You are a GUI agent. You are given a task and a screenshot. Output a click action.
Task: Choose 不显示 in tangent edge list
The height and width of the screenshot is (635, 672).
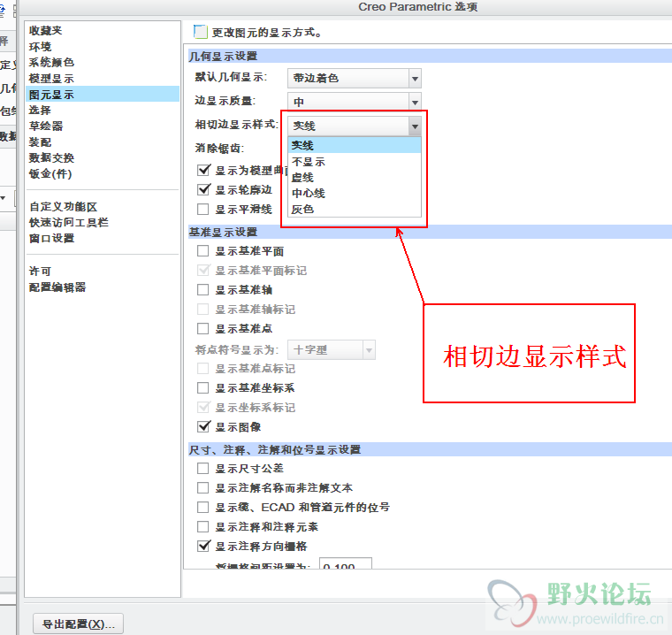coord(355,162)
